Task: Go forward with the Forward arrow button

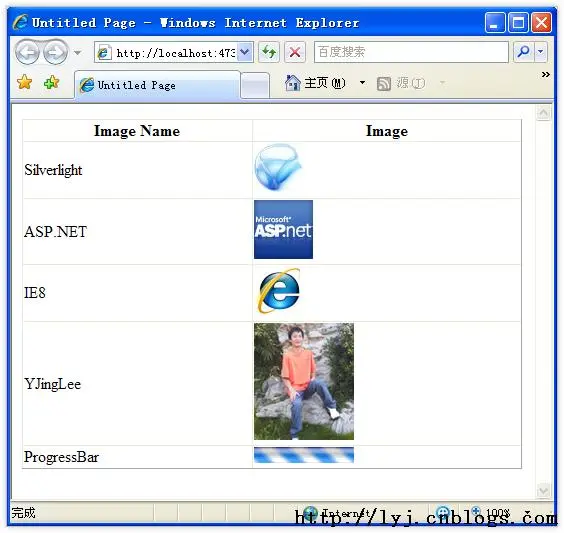Action: tap(55, 53)
